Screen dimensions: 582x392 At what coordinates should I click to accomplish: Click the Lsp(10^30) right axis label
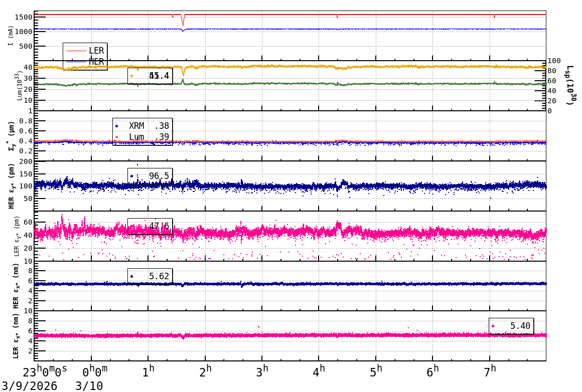coord(571,85)
